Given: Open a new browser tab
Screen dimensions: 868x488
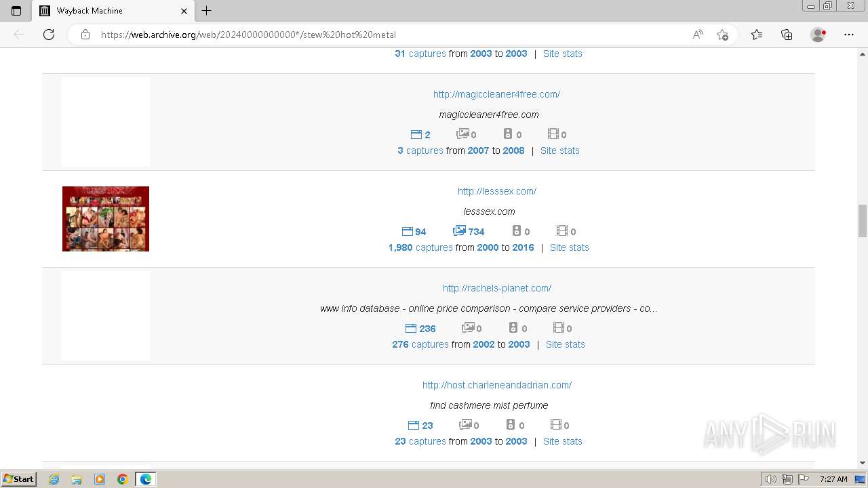Looking at the screenshot, I should click(207, 11).
